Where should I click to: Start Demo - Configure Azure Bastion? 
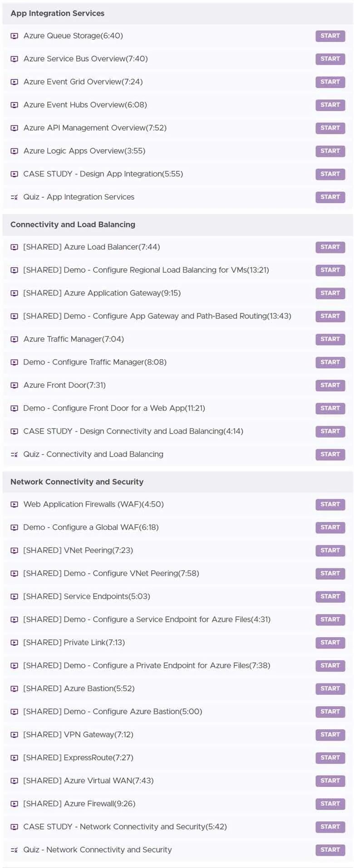coord(330,712)
